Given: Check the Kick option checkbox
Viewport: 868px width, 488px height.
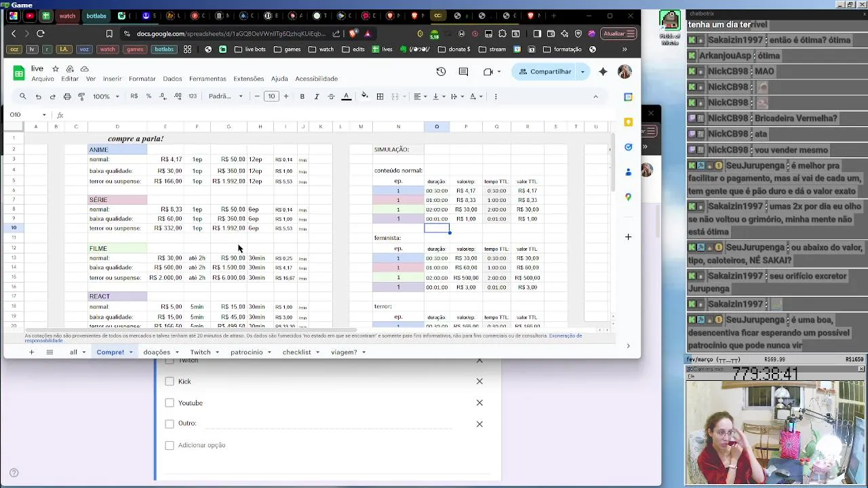Looking at the screenshot, I should click(x=170, y=381).
